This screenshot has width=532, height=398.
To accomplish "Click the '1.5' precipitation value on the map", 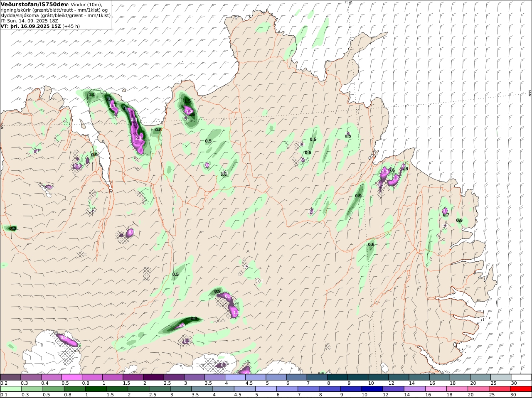I will (187, 101).
